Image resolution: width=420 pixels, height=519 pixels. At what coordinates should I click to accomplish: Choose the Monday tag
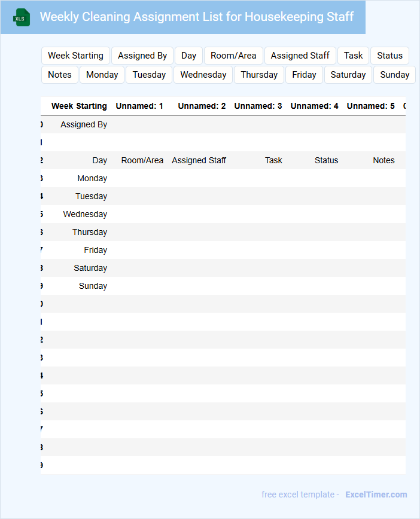[x=102, y=75]
